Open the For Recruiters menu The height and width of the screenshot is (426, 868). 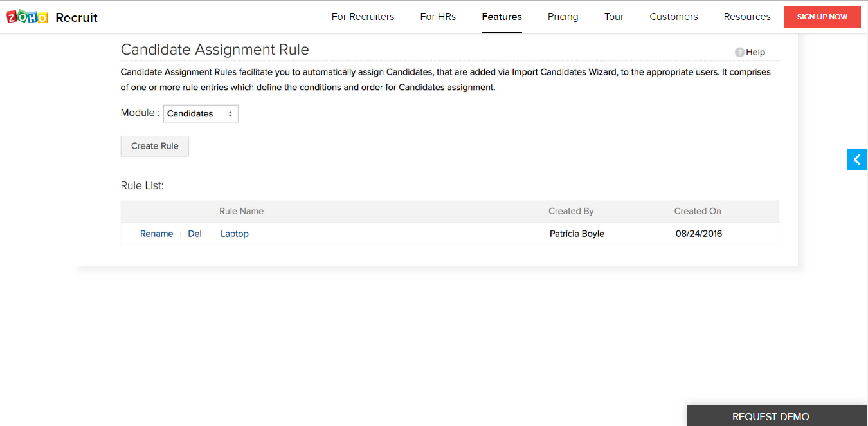pos(363,17)
